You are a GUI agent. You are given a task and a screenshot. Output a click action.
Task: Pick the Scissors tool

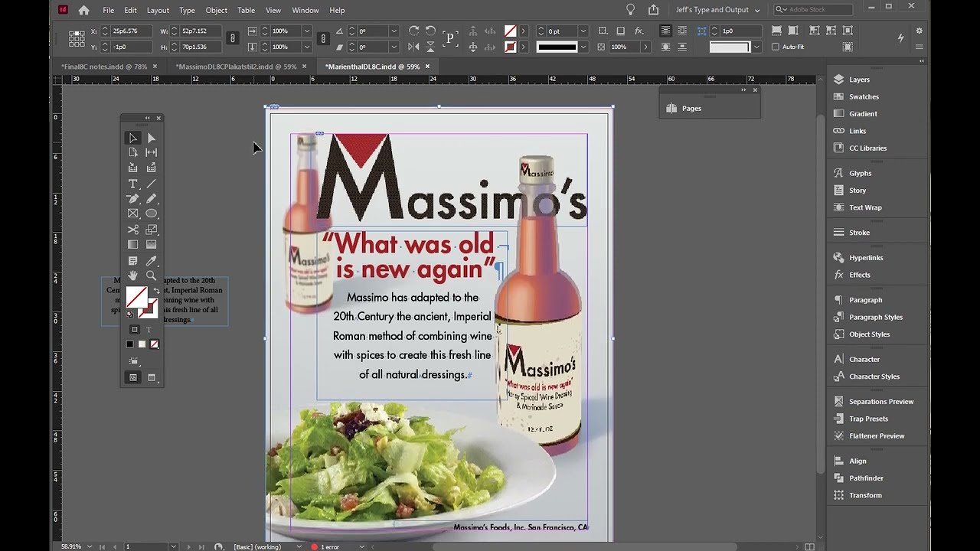[x=133, y=230]
